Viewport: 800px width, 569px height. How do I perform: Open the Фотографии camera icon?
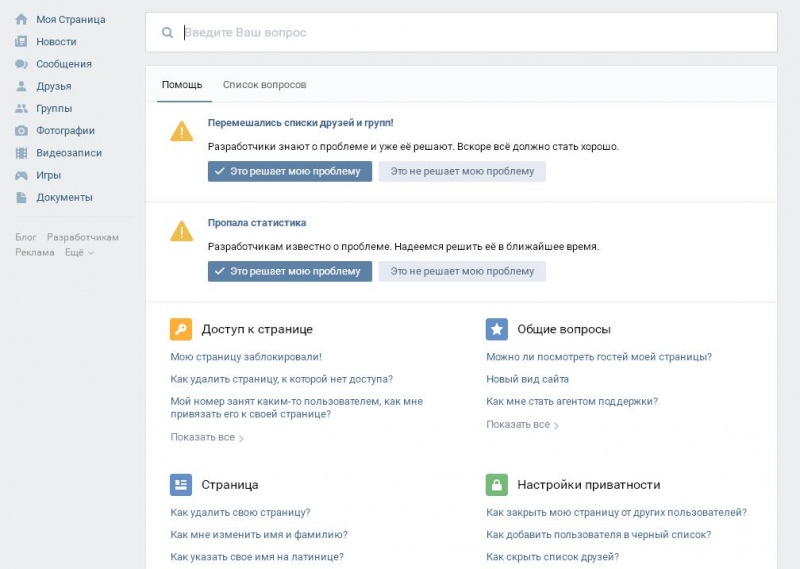(21, 131)
